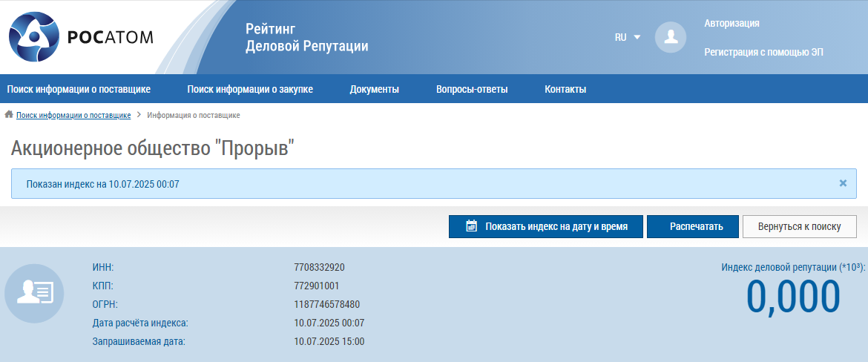Click breadcrumb text Информация о поставщике
Image resolution: width=868 pixels, height=362 pixels.
pos(193,115)
